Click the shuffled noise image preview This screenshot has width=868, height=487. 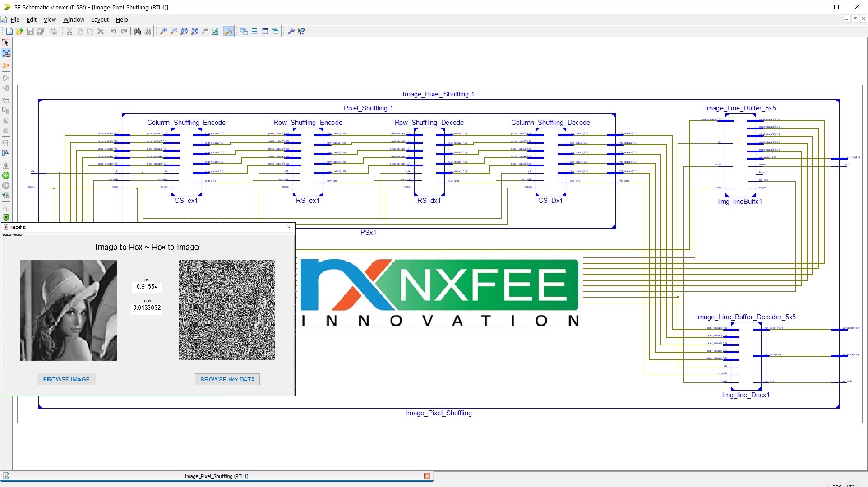tap(227, 310)
